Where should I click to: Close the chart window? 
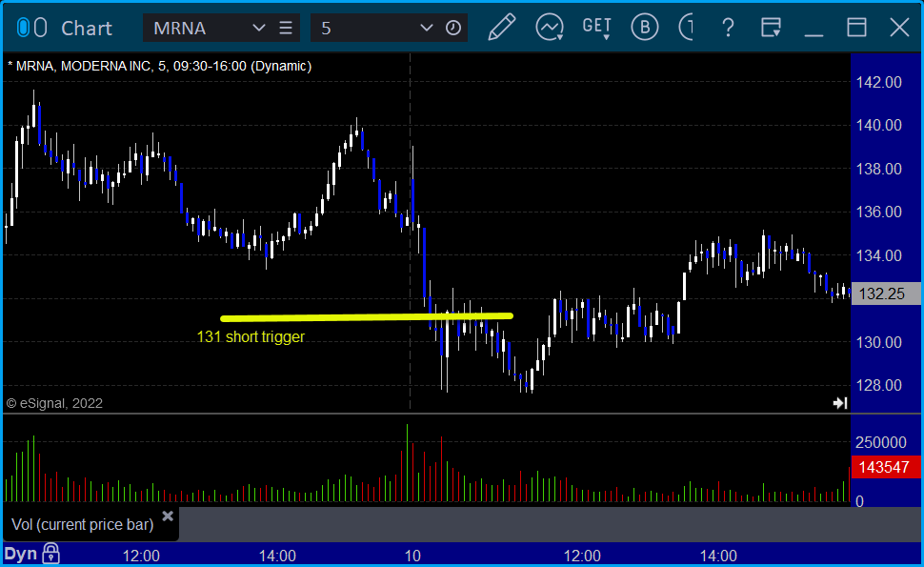[900, 27]
